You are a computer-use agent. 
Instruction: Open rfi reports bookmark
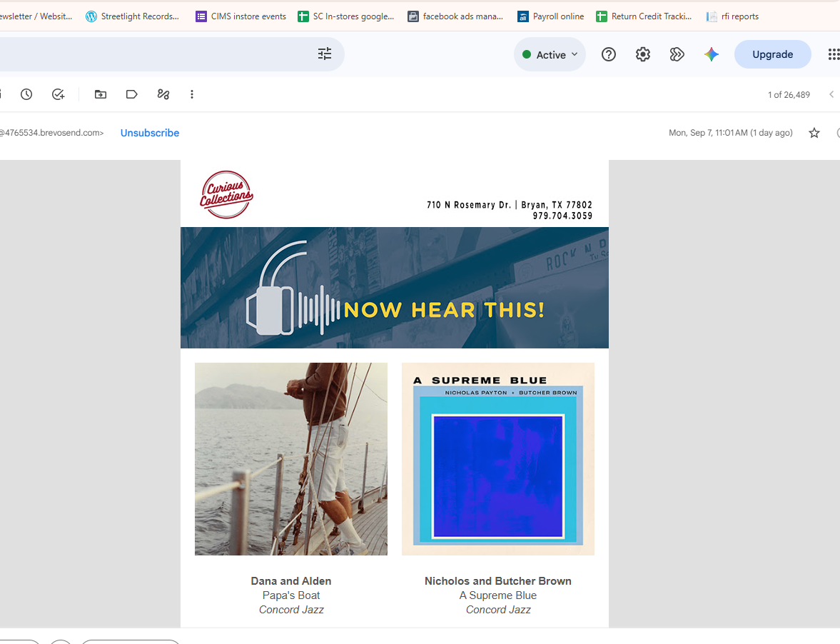(732, 16)
